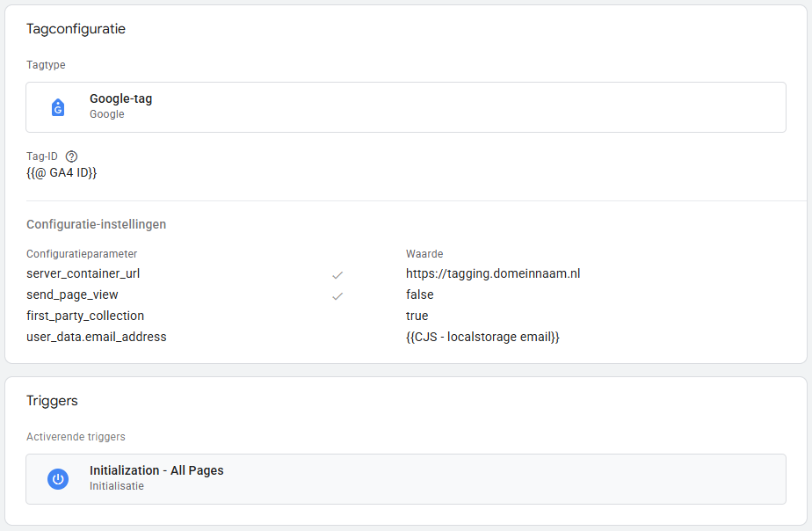Select the first_party_collection parameter name
The height and width of the screenshot is (531, 812).
click(x=85, y=316)
